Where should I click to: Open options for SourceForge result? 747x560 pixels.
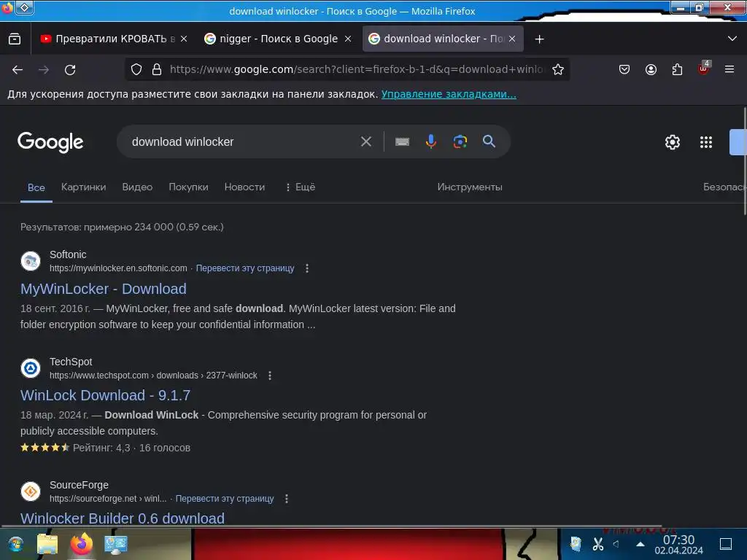coord(286,499)
